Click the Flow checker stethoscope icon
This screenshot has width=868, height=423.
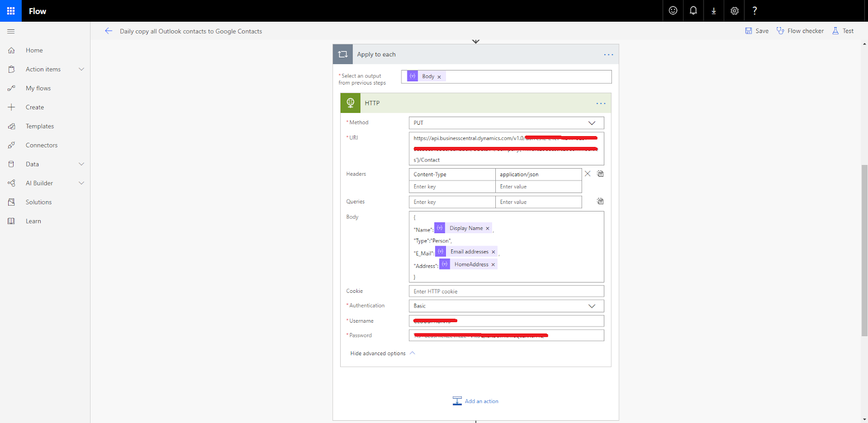click(780, 31)
